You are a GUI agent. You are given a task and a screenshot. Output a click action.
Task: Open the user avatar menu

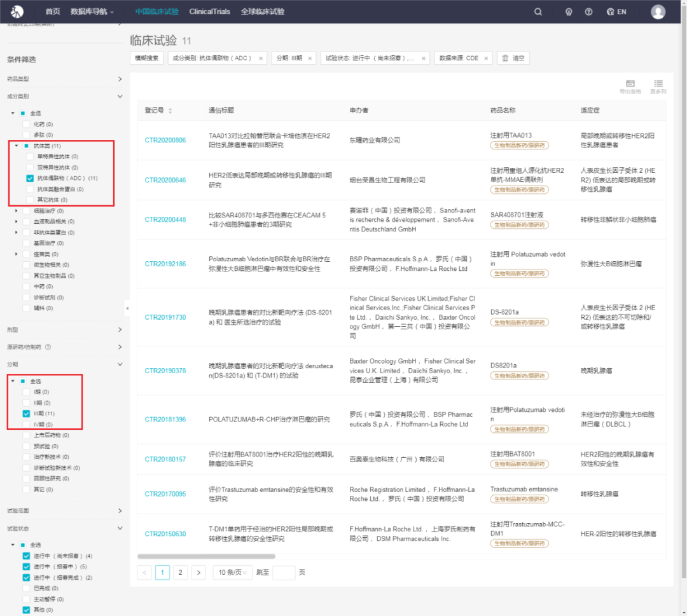(x=658, y=12)
